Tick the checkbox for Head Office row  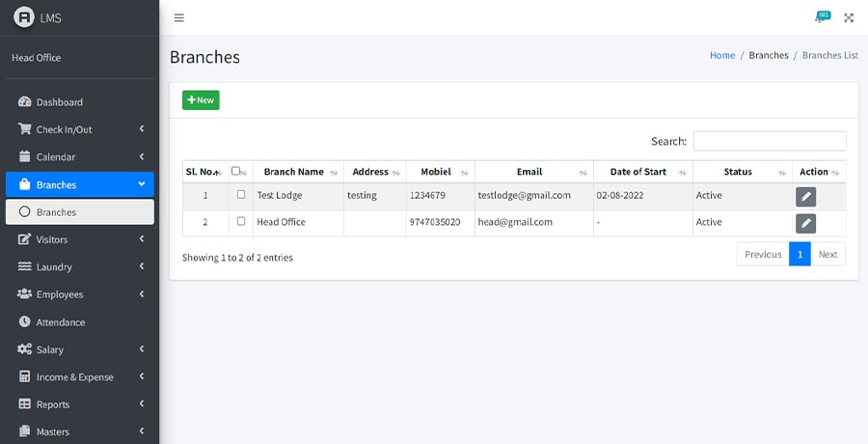(x=241, y=222)
